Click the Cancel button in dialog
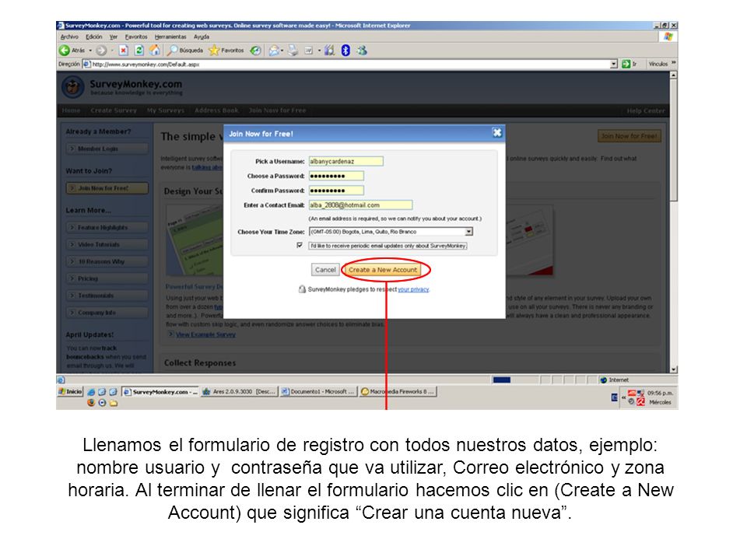 (x=325, y=270)
